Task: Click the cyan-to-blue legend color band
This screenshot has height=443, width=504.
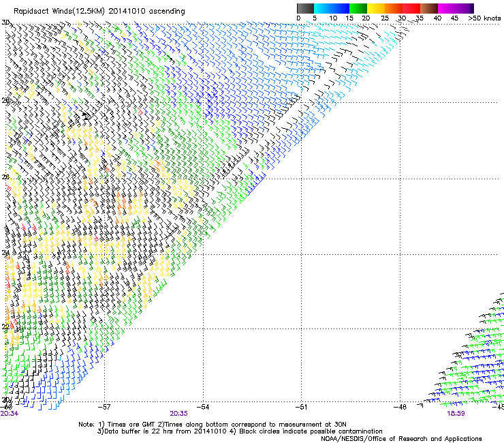Action: [332, 8]
